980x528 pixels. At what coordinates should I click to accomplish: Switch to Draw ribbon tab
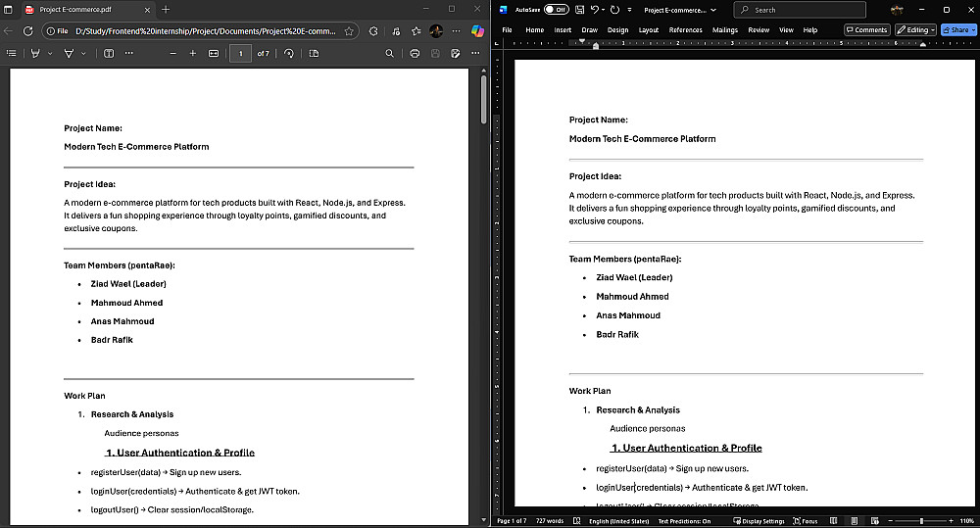pos(589,30)
